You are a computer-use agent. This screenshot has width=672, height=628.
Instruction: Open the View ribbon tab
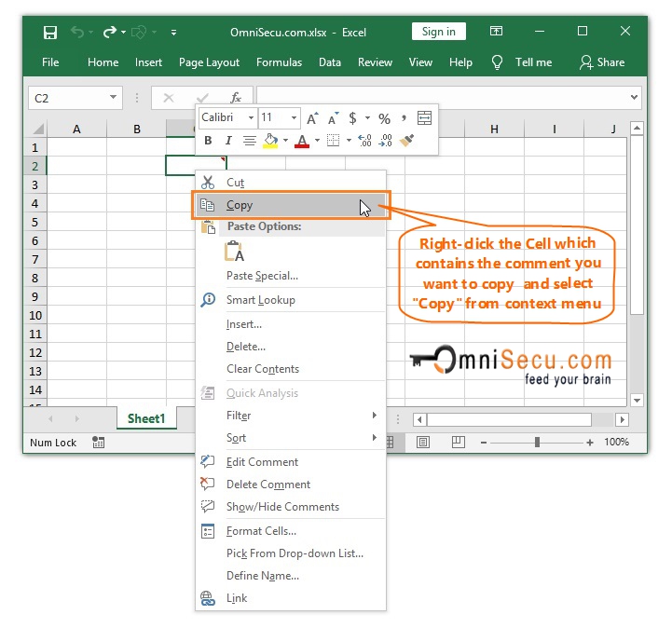click(x=420, y=62)
